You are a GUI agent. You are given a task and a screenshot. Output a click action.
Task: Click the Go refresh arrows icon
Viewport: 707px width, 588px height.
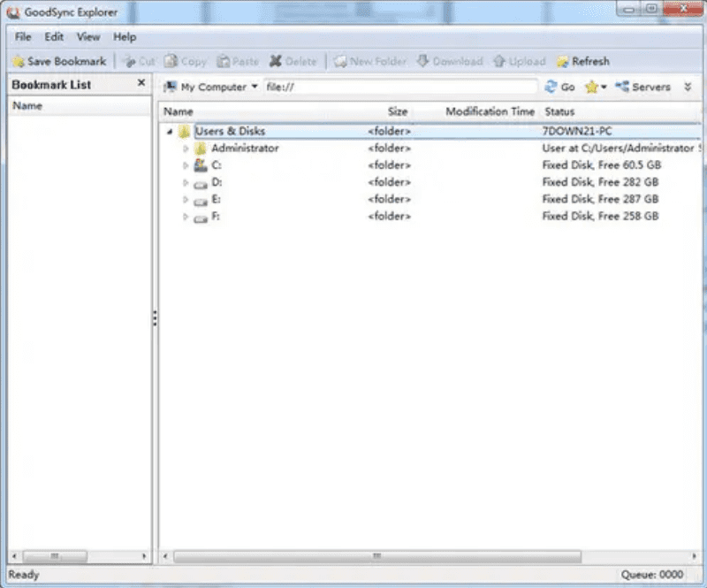point(551,87)
